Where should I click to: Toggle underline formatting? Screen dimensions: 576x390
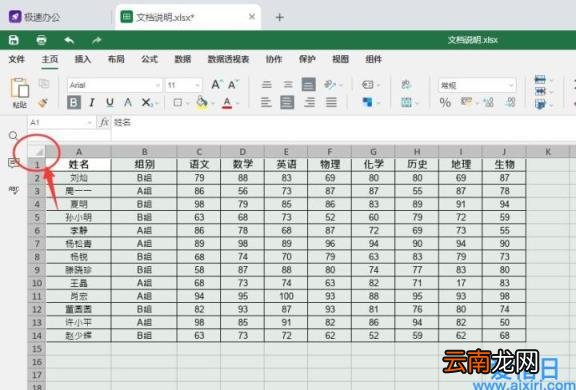point(110,102)
